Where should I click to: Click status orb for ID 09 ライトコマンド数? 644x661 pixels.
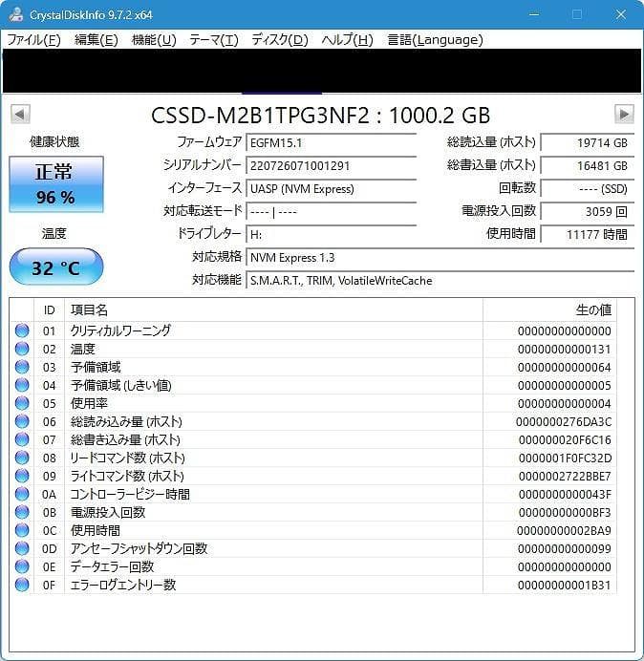click(22, 476)
